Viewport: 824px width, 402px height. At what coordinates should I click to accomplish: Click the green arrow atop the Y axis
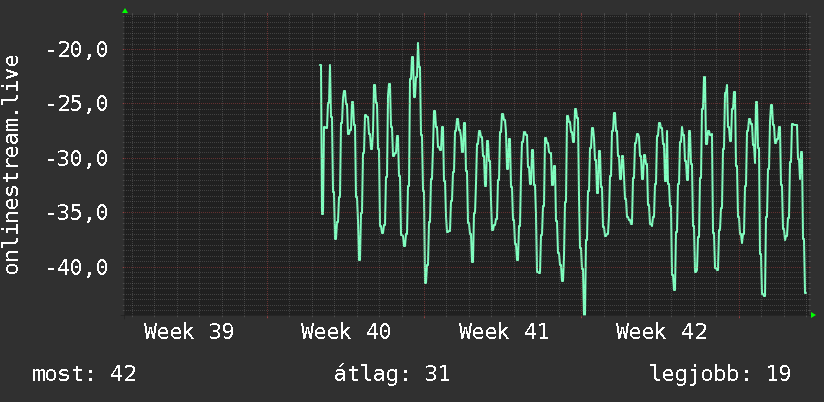click(x=125, y=11)
